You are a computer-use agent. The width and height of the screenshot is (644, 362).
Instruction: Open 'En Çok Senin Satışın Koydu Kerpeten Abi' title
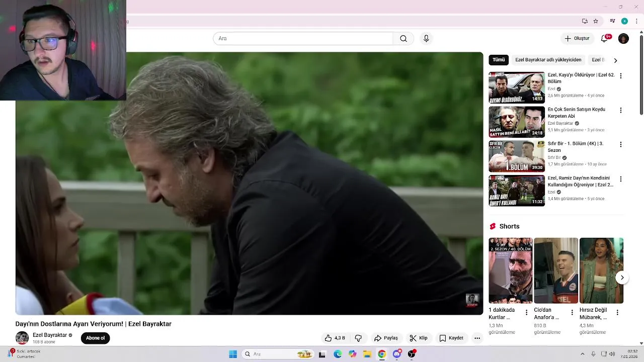click(577, 113)
